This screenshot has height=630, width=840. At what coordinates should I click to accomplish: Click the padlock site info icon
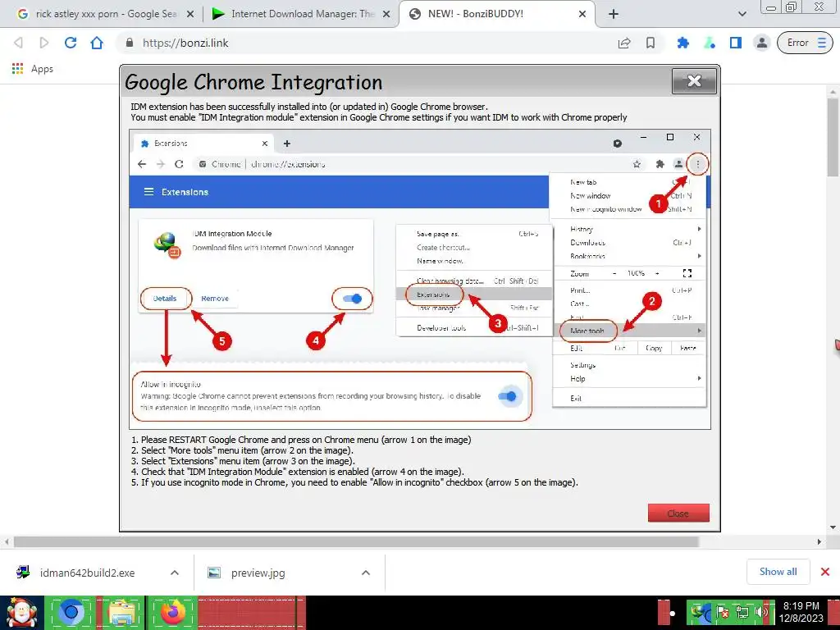129,43
